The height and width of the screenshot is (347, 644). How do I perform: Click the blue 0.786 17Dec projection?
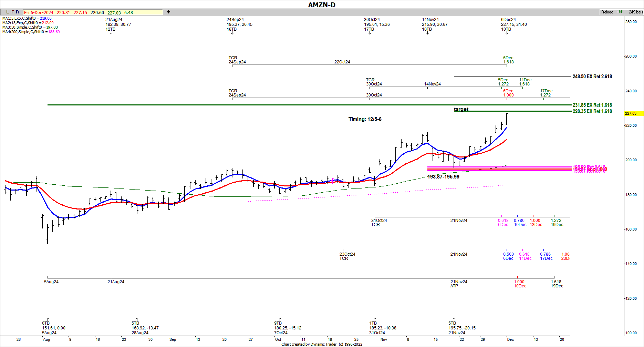(546, 256)
